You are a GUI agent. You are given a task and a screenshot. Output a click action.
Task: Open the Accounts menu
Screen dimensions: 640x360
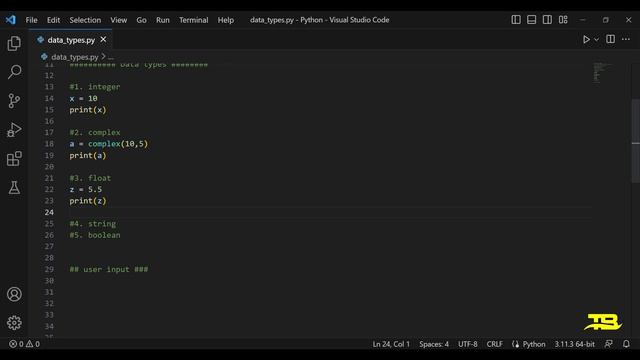(x=14, y=294)
